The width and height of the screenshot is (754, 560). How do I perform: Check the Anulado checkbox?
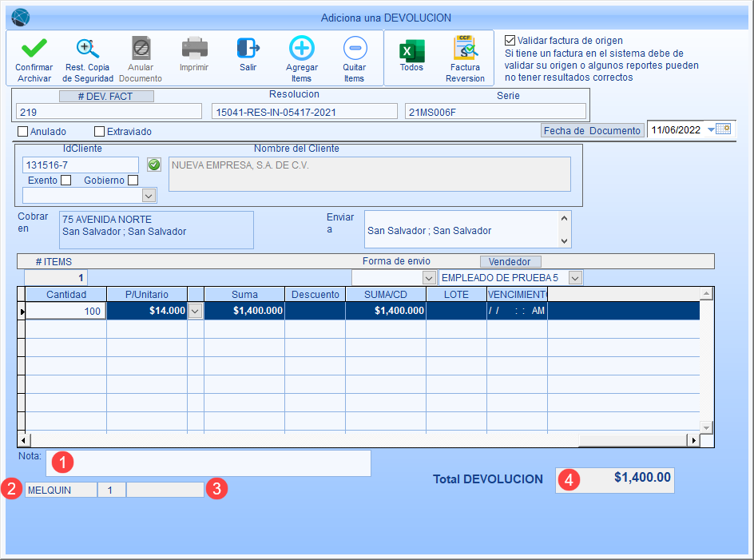tap(22, 131)
